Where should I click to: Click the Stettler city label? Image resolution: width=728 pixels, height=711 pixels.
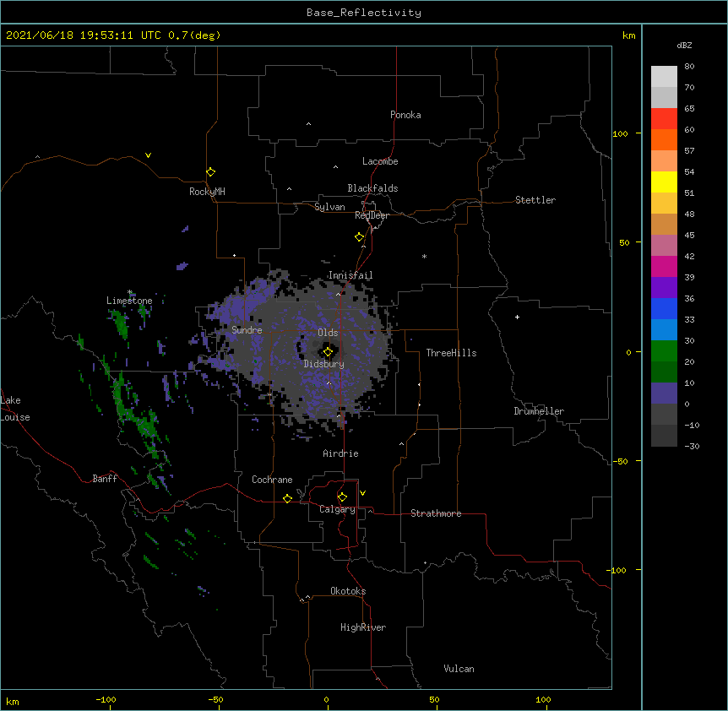coord(535,200)
